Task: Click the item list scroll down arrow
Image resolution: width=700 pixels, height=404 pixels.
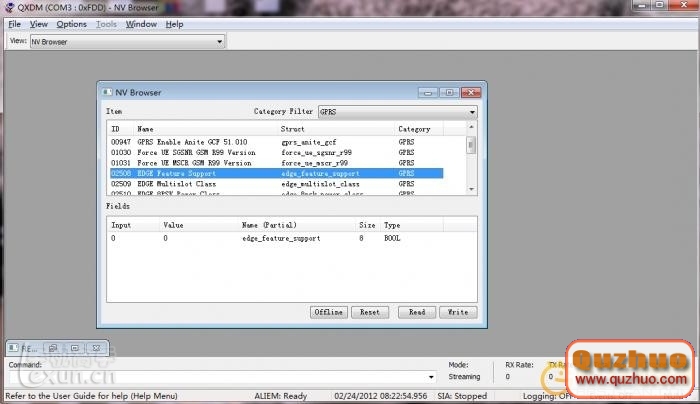Action: 471,189
